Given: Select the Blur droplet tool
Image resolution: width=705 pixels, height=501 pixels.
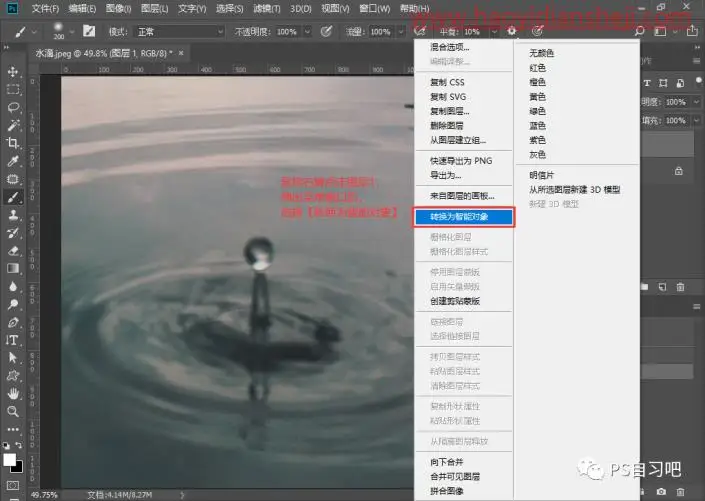Looking at the screenshot, I should 13,286.
